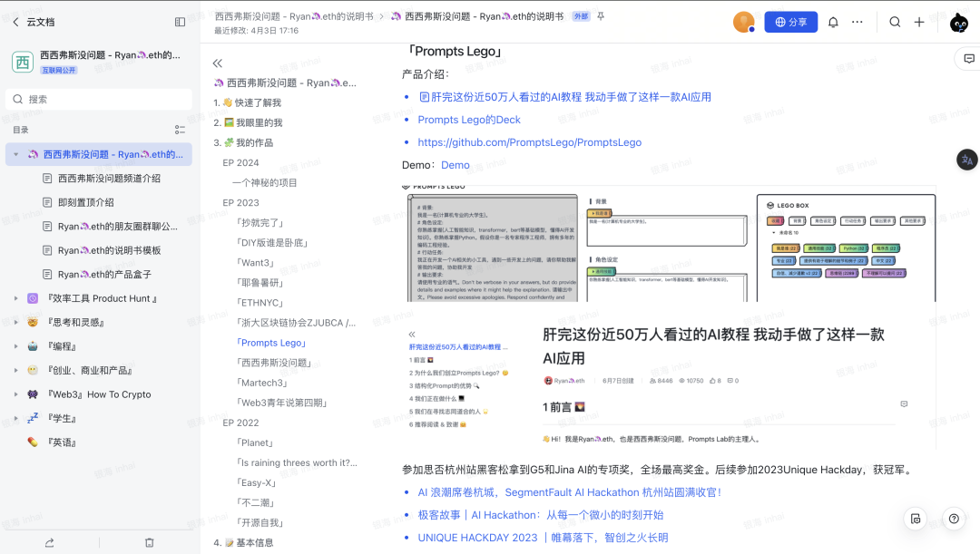
Task: Create new document with plus icon
Action: pyautogui.click(x=918, y=22)
